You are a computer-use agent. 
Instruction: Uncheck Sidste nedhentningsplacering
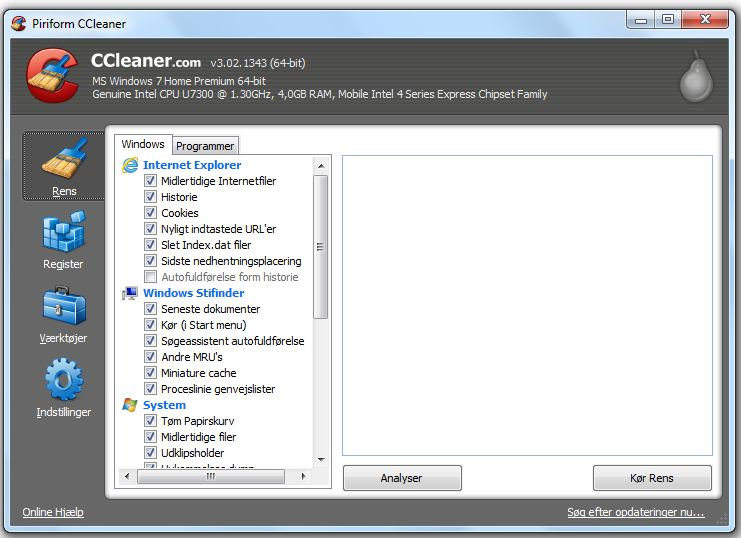tap(150, 261)
